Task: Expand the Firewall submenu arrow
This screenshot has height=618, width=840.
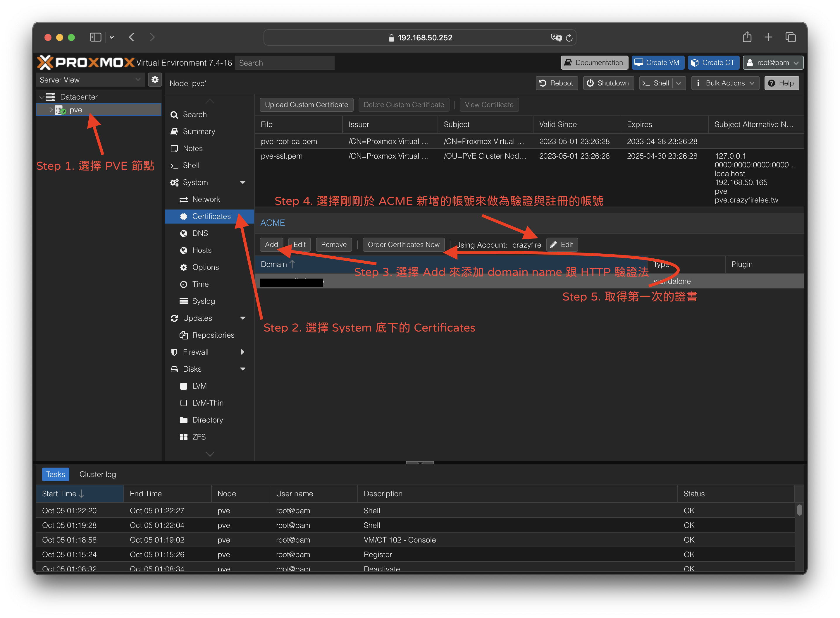Action: point(243,352)
